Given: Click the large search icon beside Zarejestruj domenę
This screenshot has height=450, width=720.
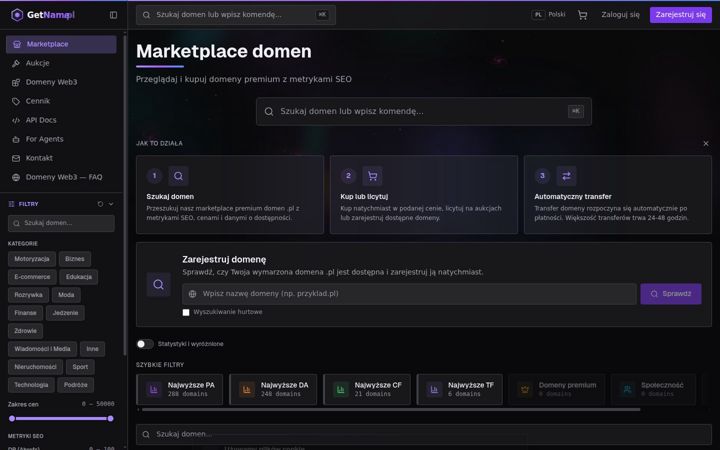Looking at the screenshot, I should coord(158,284).
